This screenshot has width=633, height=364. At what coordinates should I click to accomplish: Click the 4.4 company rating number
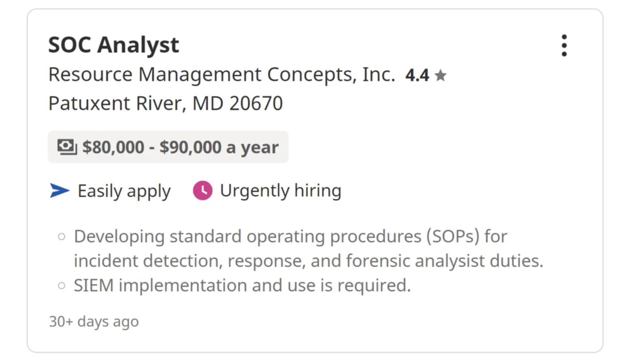coord(417,76)
